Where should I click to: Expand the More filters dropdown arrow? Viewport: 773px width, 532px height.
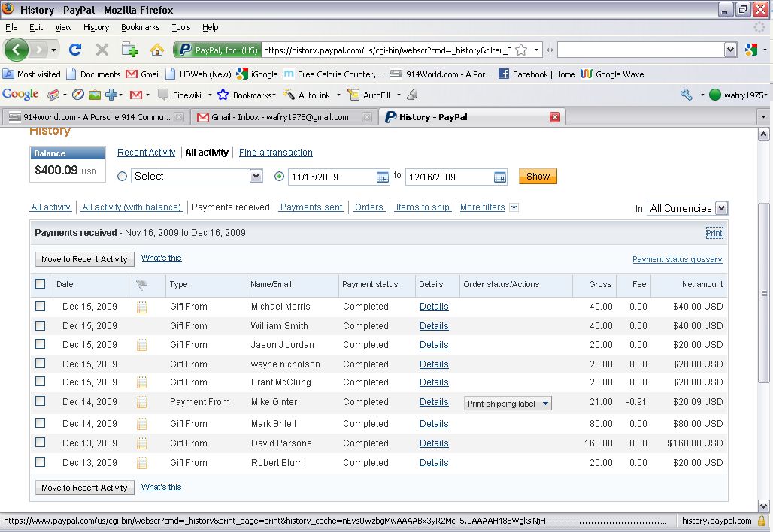pyautogui.click(x=514, y=207)
